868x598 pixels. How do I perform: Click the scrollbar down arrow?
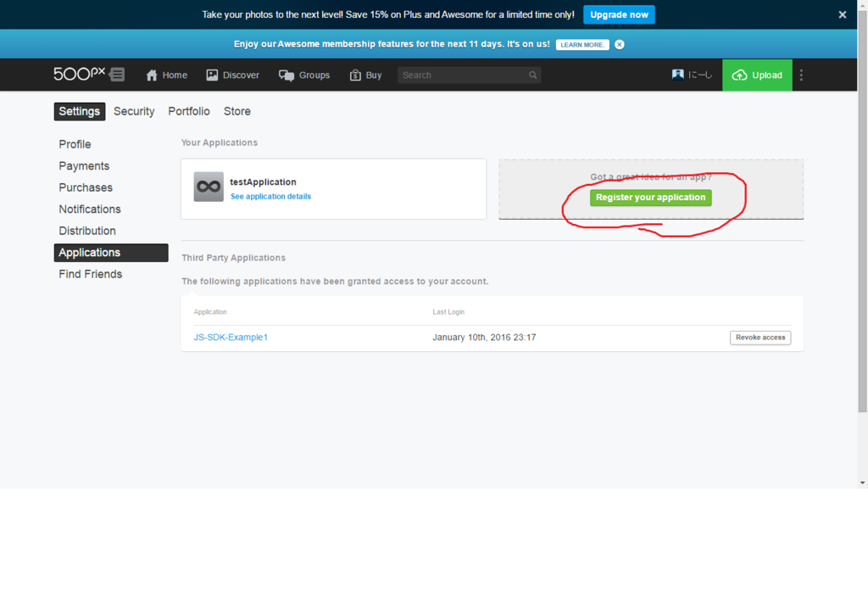[x=862, y=483]
